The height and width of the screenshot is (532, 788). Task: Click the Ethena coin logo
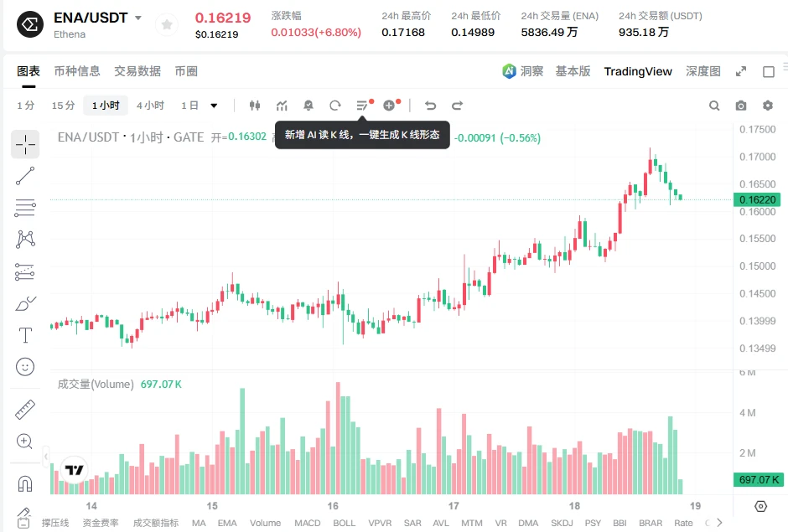tap(30, 24)
